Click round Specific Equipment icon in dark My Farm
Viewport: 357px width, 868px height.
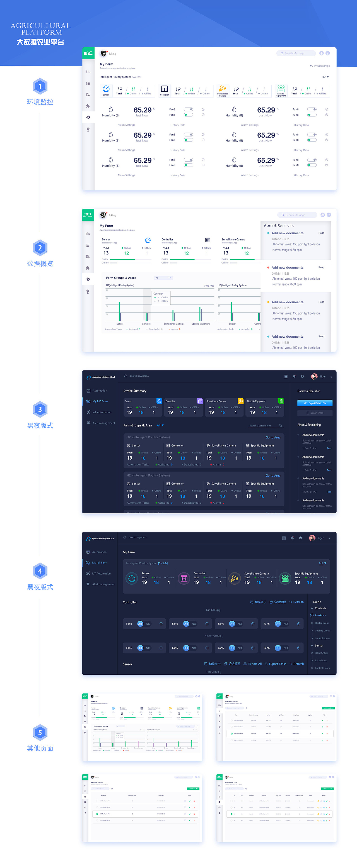point(285,579)
